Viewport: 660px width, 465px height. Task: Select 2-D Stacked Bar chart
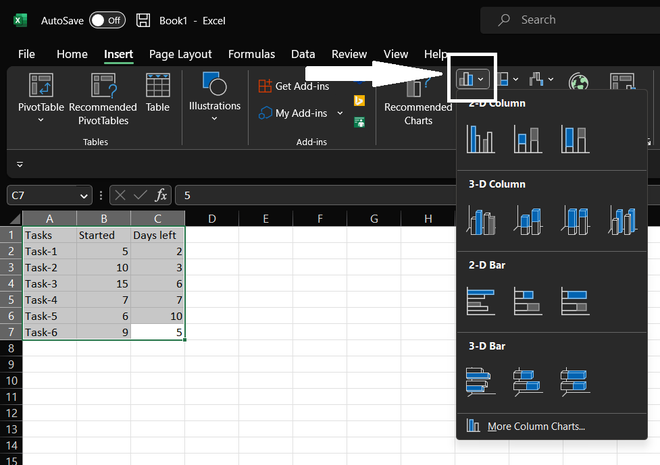(528, 301)
